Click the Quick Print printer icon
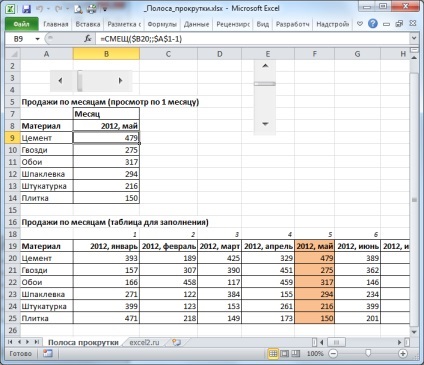Screen dimensions: 424x365 point(91,9)
